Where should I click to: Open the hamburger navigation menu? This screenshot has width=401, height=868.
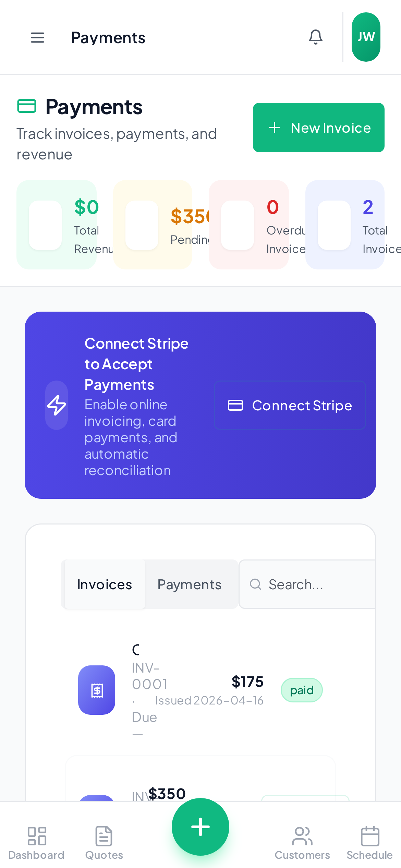click(x=37, y=38)
